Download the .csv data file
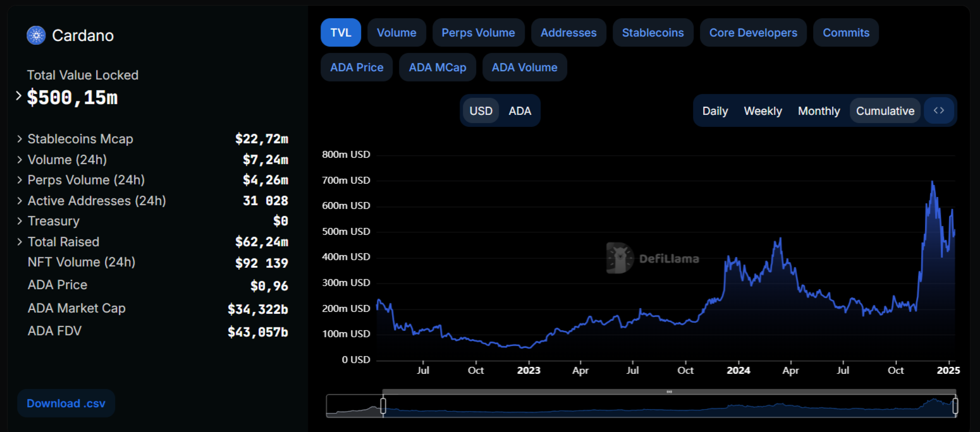Screen dimensions: 980x432 66,404
